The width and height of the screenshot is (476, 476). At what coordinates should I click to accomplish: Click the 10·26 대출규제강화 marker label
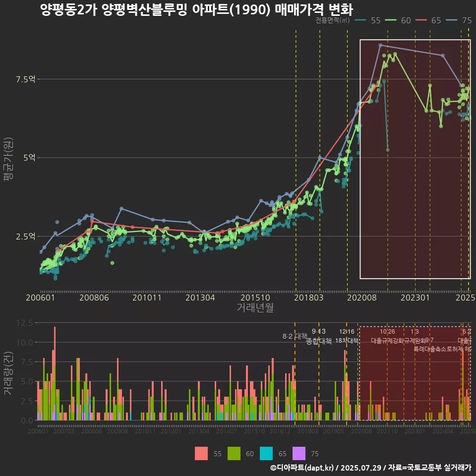387,336
